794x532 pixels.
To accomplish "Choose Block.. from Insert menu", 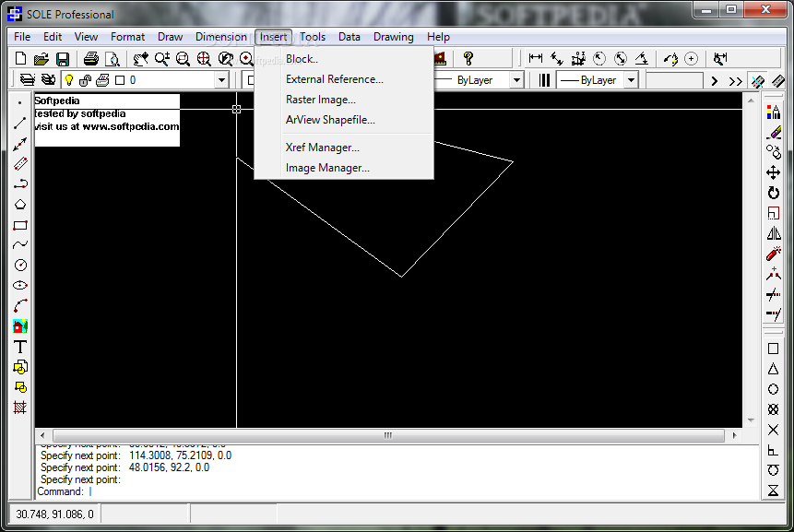I will tap(344, 59).
